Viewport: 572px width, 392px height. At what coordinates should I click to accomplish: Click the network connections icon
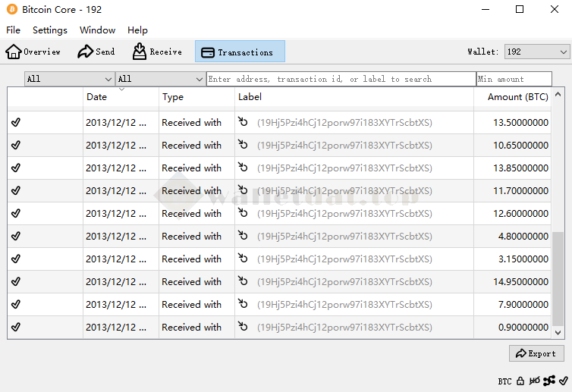coord(549,381)
